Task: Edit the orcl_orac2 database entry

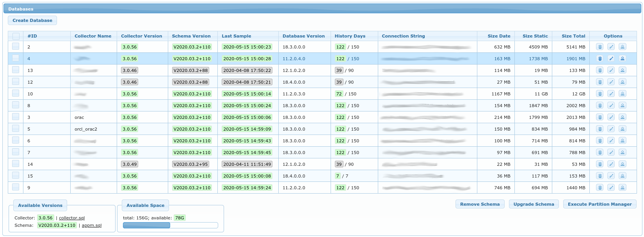Action: [x=611, y=129]
